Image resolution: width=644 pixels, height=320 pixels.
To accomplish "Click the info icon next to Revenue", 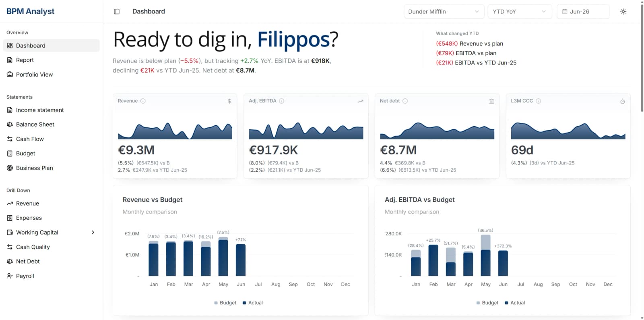I will coord(143,101).
